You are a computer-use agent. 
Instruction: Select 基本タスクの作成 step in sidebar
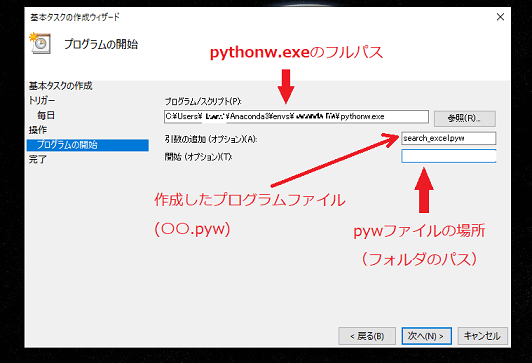coord(60,86)
